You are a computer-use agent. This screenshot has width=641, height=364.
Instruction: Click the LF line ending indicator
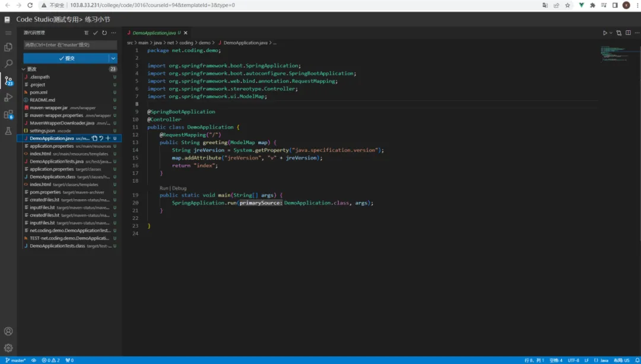pos(586,360)
